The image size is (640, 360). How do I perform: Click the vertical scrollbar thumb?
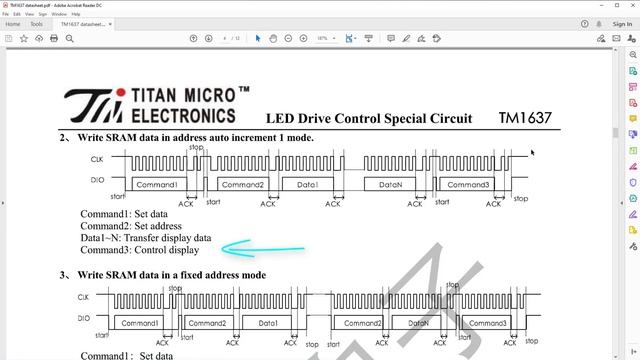pos(616,133)
